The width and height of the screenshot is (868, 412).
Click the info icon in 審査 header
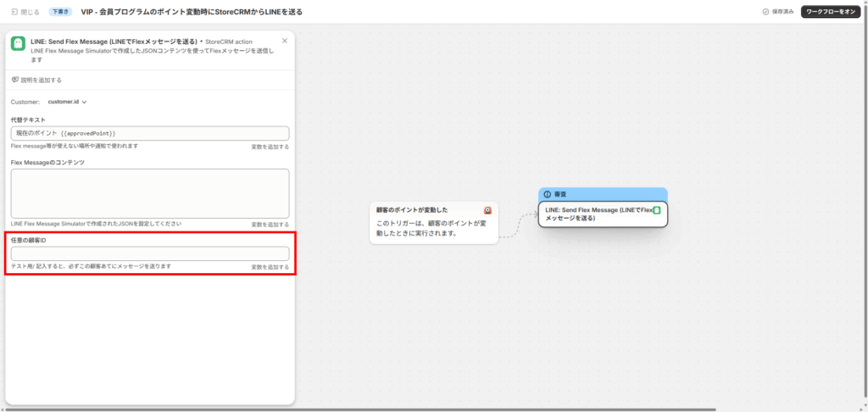click(548, 194)
